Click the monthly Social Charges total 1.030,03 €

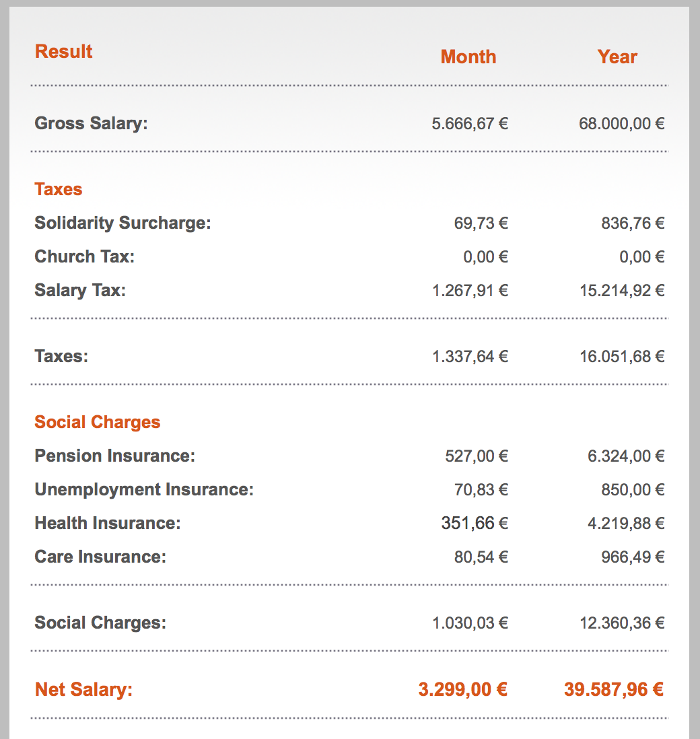pyautogui.click(x=470, y=623)
